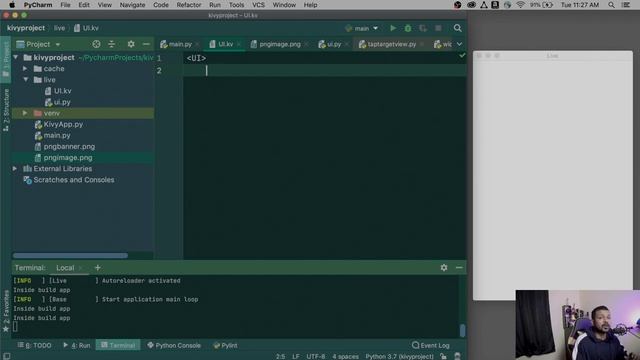Expand External Libraries node

15,169
